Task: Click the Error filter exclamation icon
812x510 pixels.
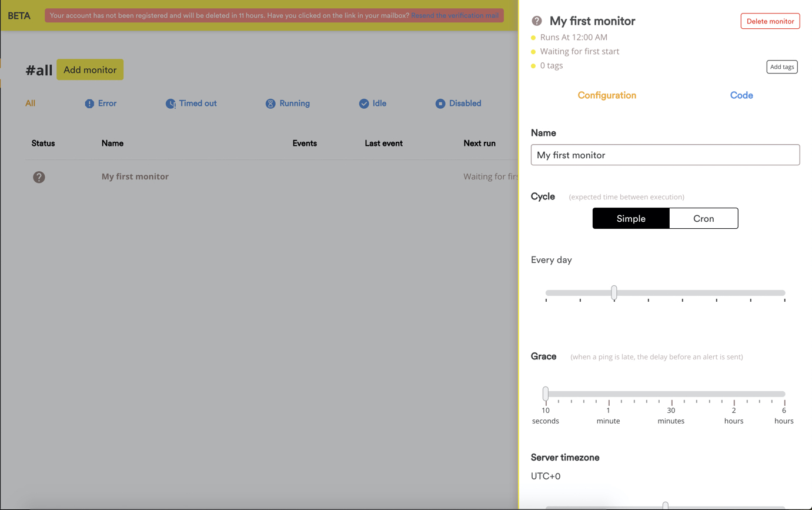Action: tap(89, 104)
